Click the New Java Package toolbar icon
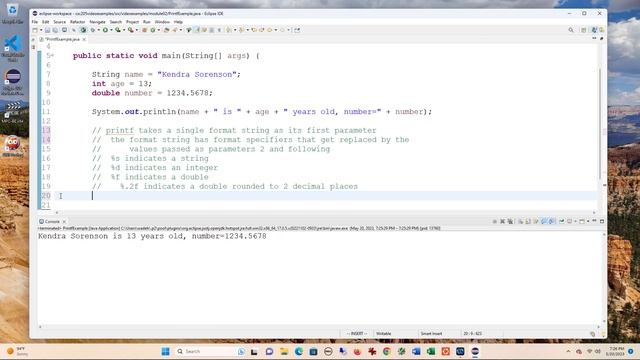 point(144,30)
